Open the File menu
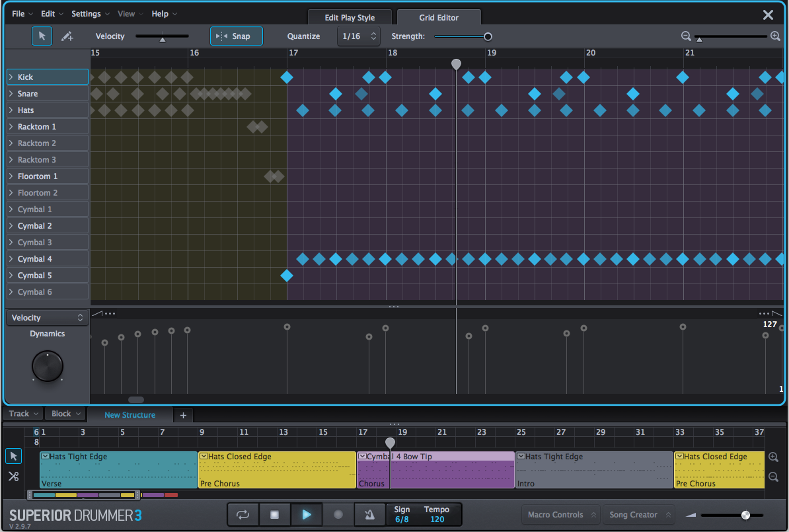The image size is (789, 532). (22, 14)
